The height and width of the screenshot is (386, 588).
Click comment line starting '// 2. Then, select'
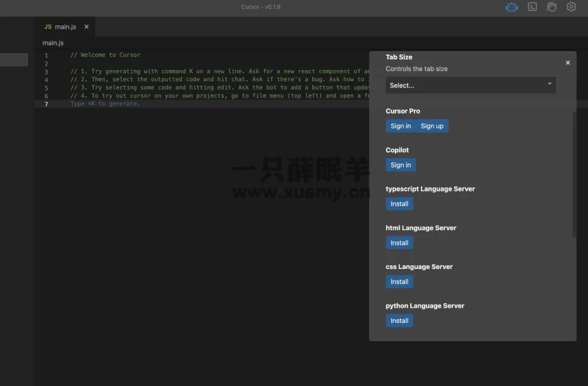coord(220,79)
